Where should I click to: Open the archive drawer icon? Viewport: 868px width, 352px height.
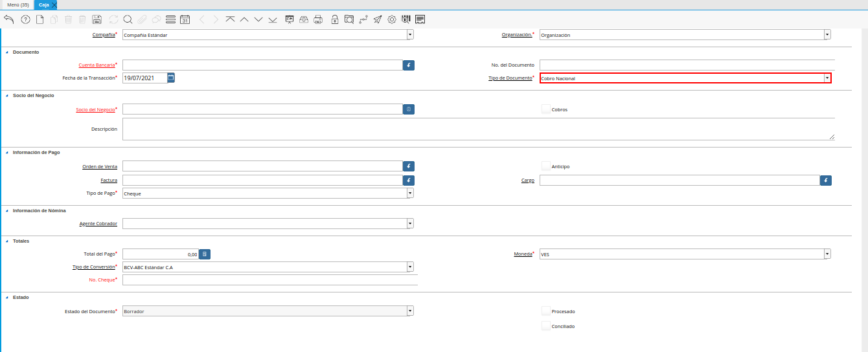coord(304,19)
